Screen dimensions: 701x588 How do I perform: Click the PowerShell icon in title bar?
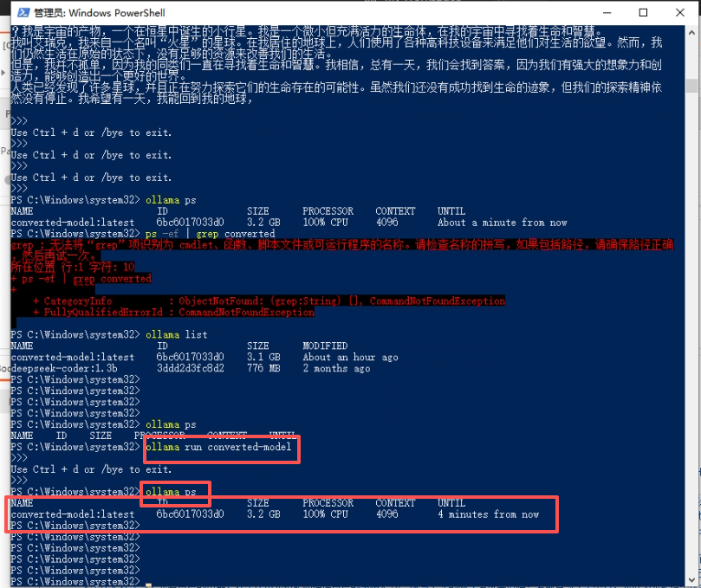23,12
